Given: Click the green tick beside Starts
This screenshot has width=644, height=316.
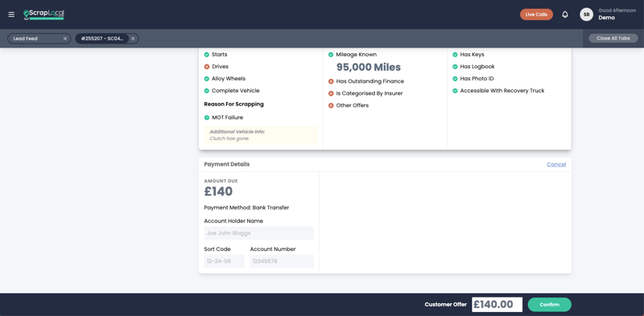Looking at the screenshot, I should (207, 55).
